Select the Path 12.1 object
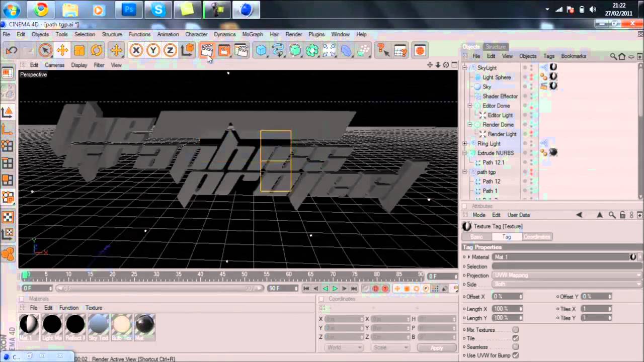Image resolution: width=644 pixels, height=362 pixels. tap(493, 162)
